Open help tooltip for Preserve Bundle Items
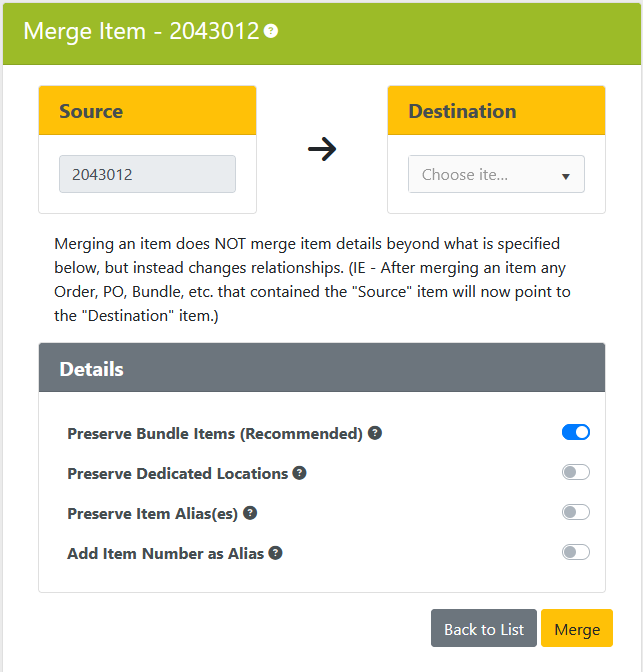Image resolution: width=643 pixels, height=672 pixels. (375, 433)
